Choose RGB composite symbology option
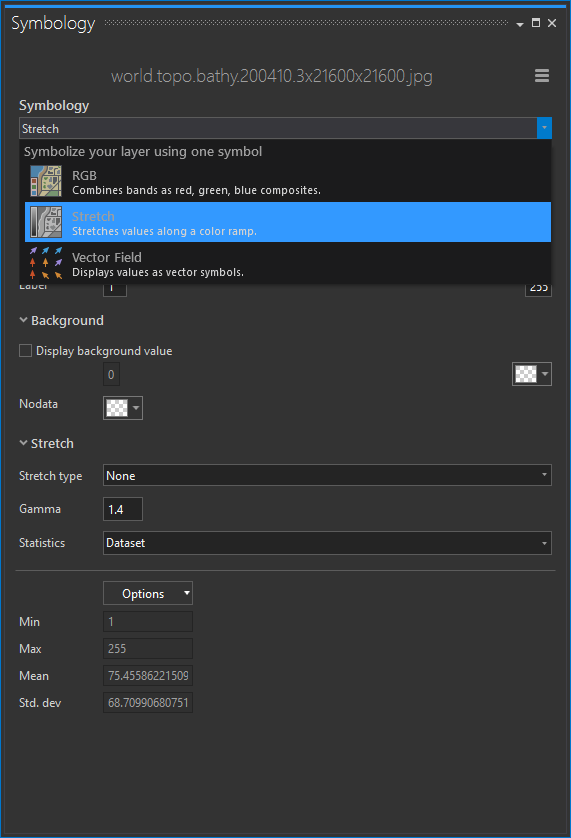Image resolution: width=571 pixels, height=838 pixels. point(288,182)
